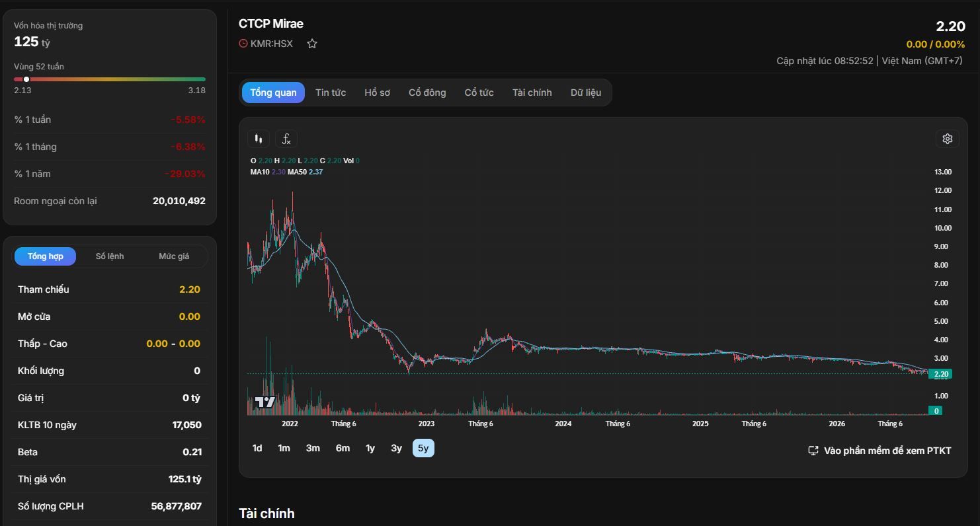This screenshot has width=980, height=526.
Task: Click the volume 0 label on axis
Action: pyautogui.click(x=936, y=411)
